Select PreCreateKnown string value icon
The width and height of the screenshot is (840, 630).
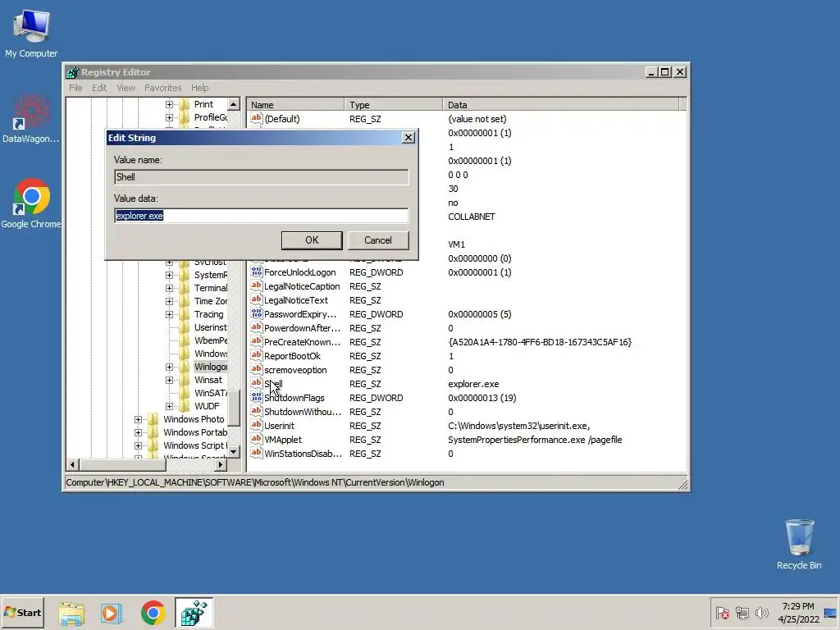tap(257, 341)
